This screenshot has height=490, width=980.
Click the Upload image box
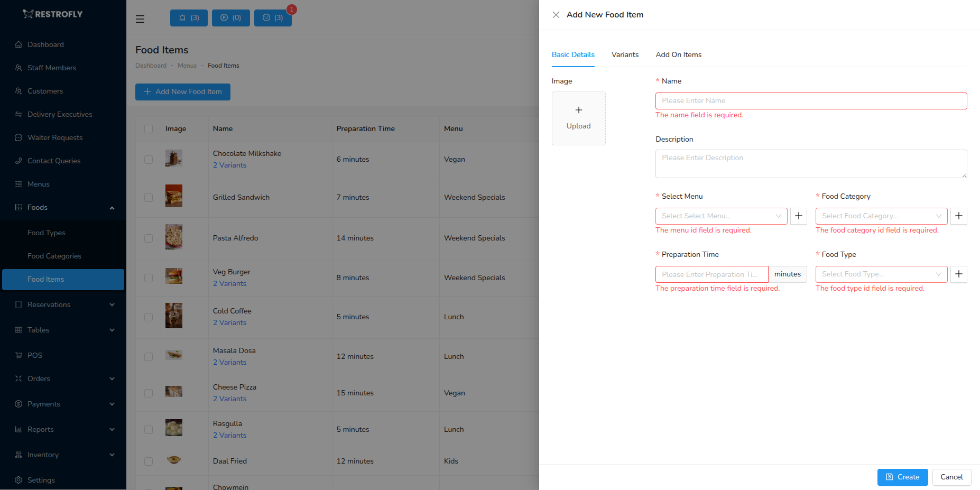coord(578,118)
